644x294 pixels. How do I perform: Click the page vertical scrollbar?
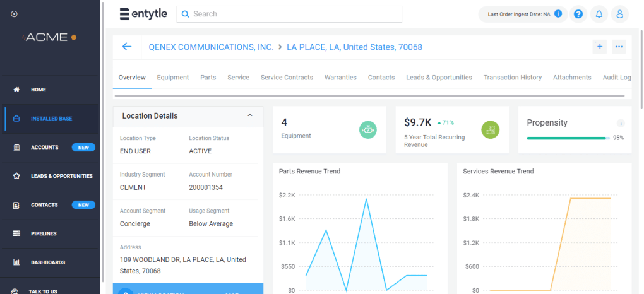641,69
